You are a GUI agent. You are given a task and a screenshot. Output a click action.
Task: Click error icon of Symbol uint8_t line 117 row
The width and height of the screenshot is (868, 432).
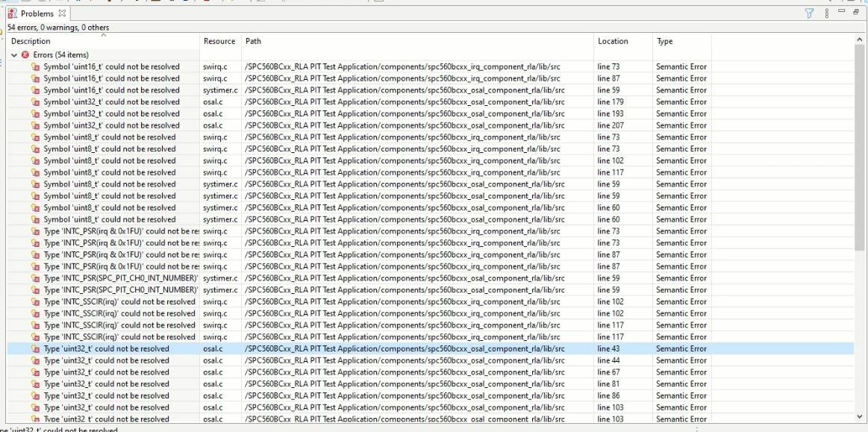point(35,172)
